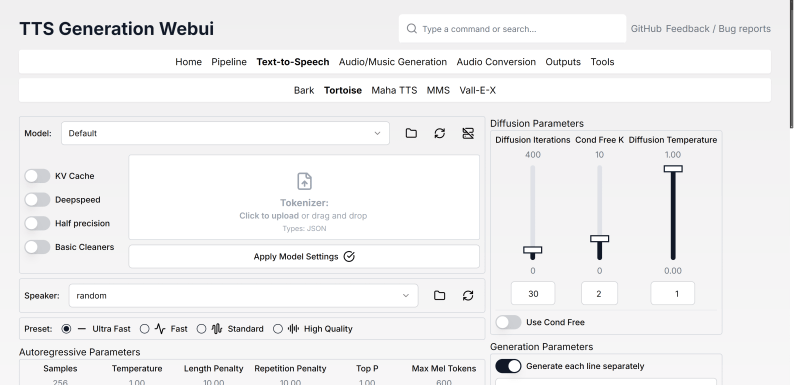
Task: Open the model folder icon
Action: (x=411, y=133)
